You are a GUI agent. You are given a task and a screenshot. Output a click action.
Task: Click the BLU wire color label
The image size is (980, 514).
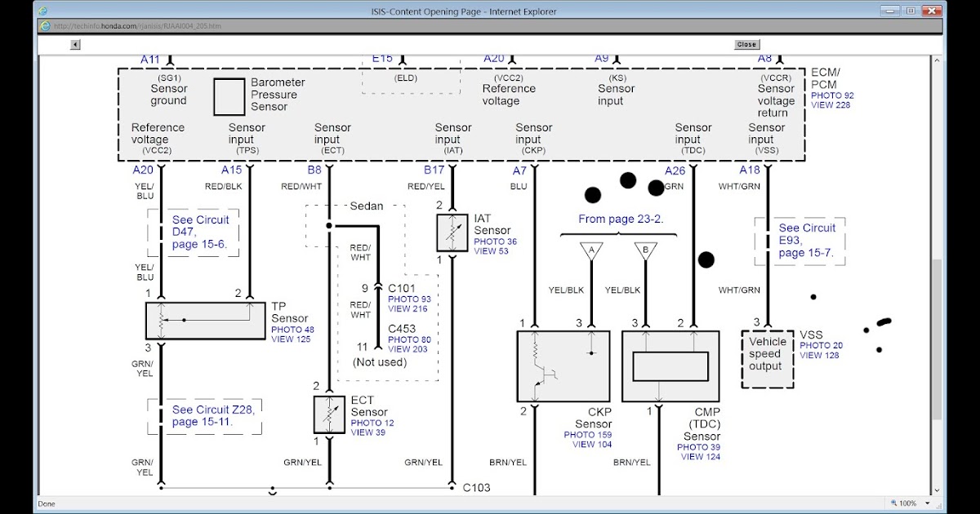click(519, 187)
